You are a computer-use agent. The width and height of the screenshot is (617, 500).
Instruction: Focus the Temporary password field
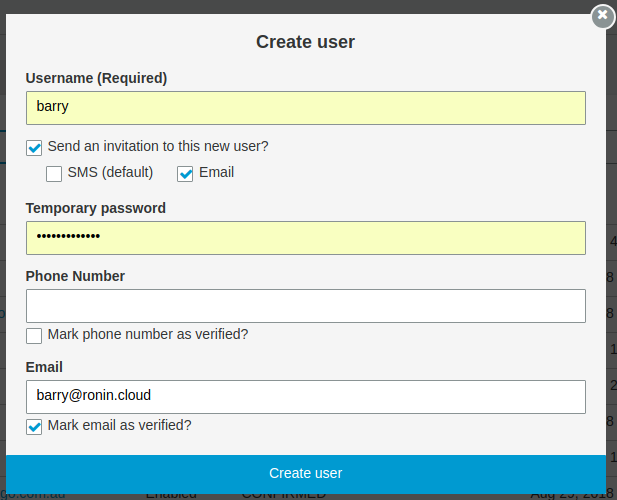306,238
